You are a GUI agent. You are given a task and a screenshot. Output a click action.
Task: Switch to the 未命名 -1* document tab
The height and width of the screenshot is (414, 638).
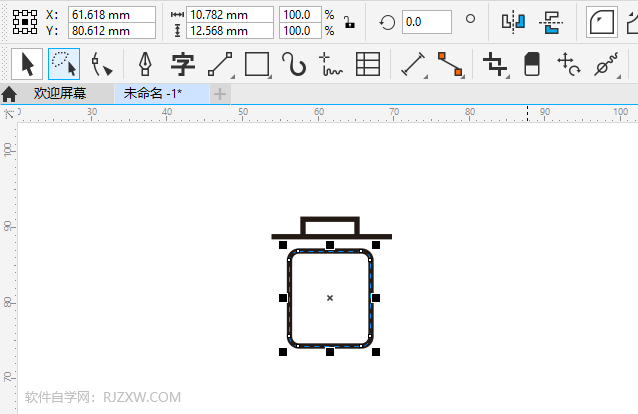click(162, 94)
